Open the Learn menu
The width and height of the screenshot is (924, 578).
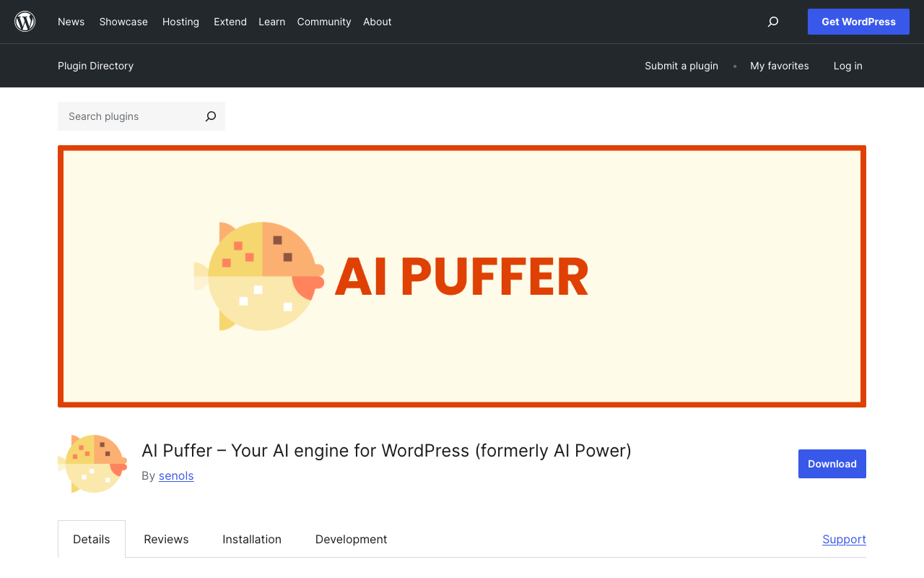pos(272,22)
